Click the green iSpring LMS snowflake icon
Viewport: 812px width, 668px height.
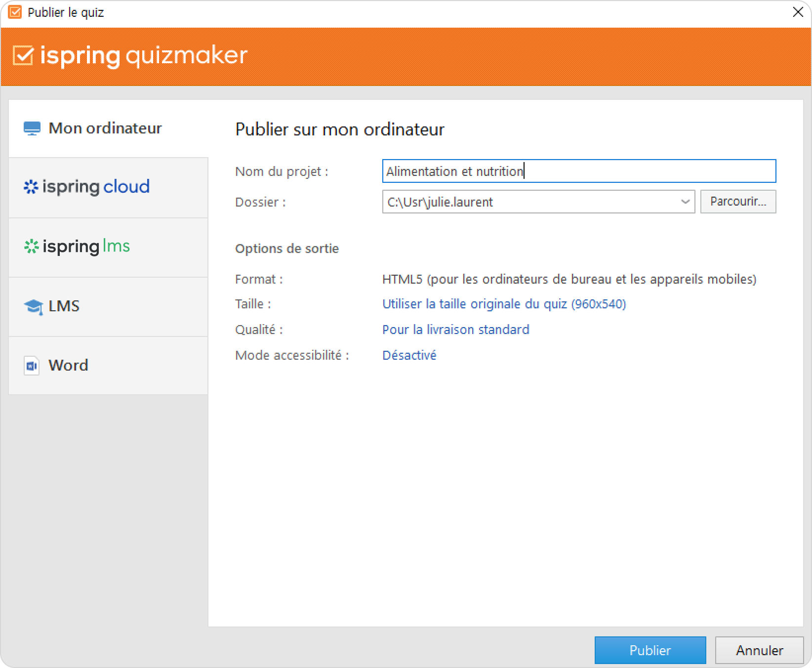[x=31, y=247]
